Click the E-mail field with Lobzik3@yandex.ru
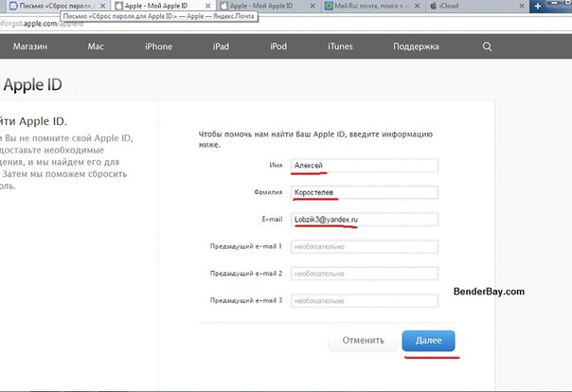Image resolution: width=572 pixels, height=392 pixels. [x=365, y=220]
